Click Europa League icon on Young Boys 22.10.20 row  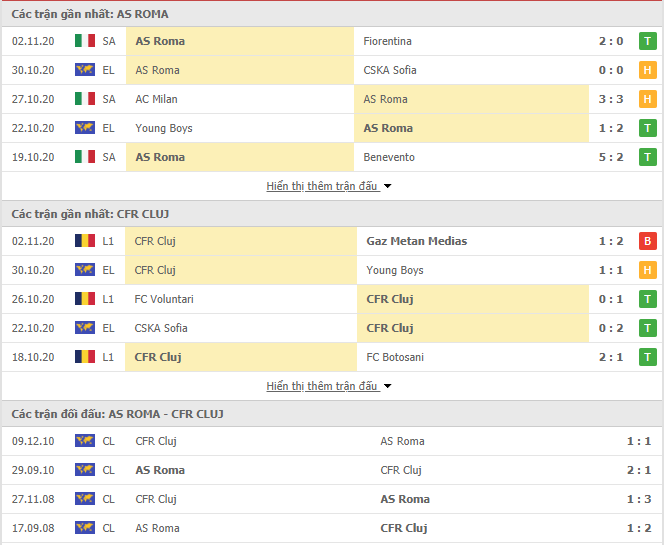click(85, 127)
